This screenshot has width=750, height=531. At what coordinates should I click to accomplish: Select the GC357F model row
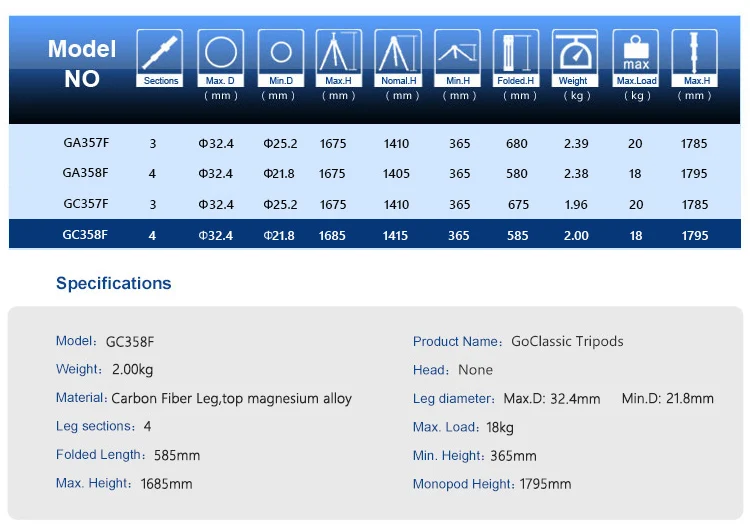[375, 204]
